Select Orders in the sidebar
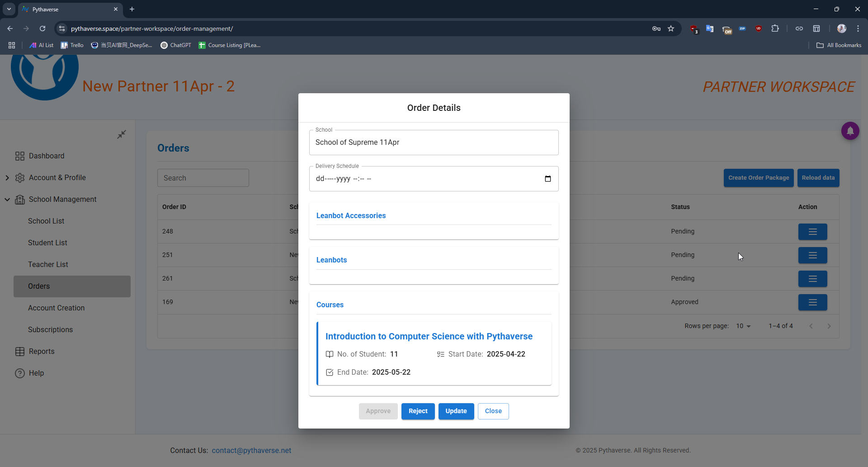 (72, 286)
